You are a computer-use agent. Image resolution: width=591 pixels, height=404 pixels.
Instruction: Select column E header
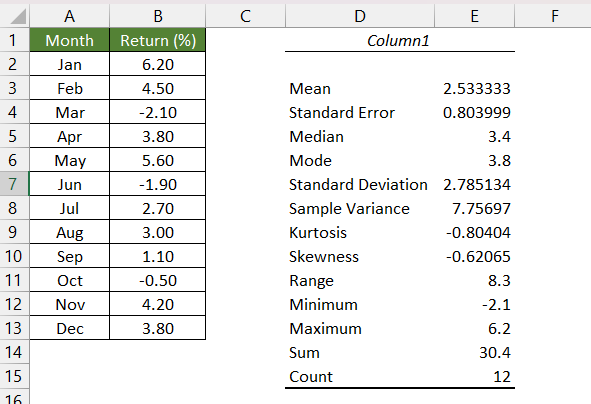tap(475, 16)
